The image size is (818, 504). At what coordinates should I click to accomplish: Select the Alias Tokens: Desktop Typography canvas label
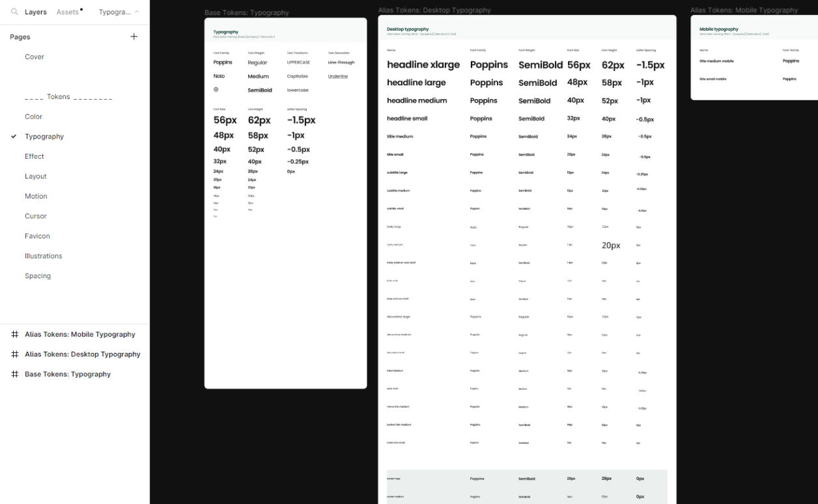point(434,10)
